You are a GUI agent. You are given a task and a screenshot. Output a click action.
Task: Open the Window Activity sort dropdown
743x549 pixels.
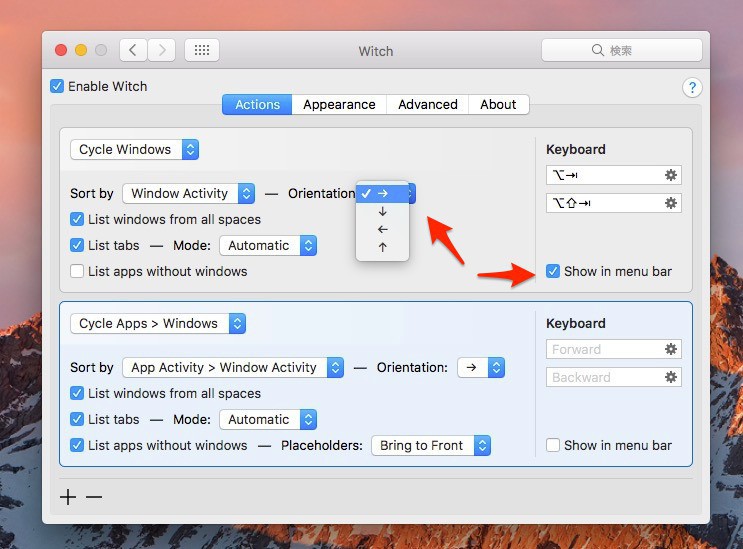[189, 194]
